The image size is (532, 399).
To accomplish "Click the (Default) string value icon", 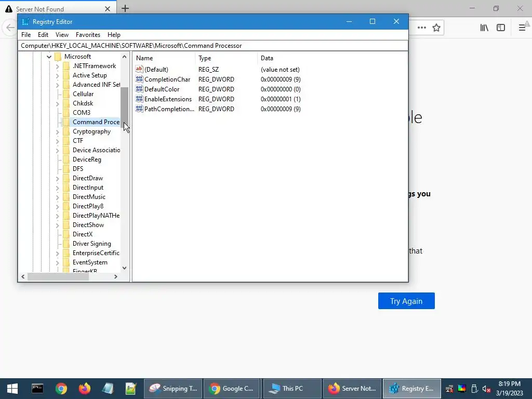I will (x=139, y=69).
